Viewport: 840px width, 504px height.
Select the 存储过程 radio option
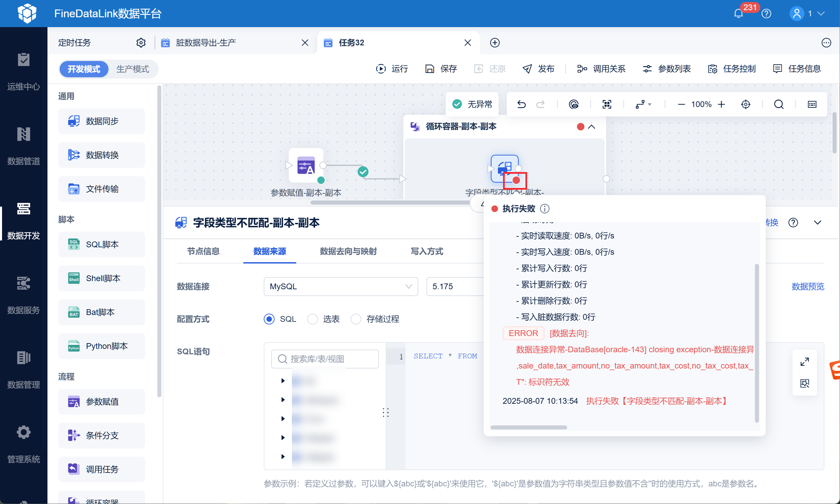(356, 319)
